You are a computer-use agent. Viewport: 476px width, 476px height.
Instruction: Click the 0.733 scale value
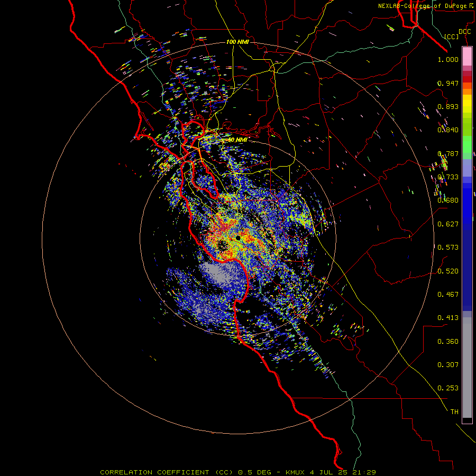click(448, 177)
